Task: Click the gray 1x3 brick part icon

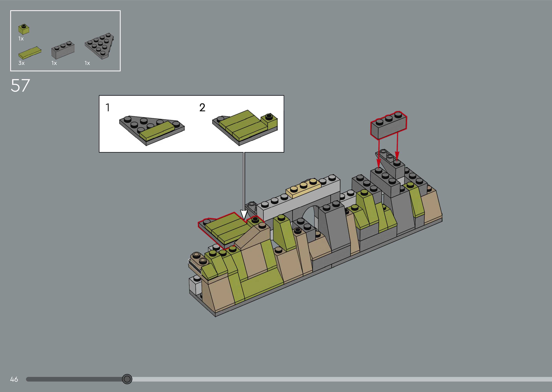Action: pos(63,50)
